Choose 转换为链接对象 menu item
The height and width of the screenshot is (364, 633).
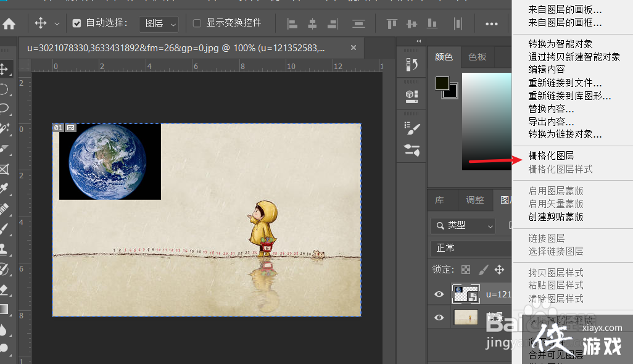pyautogui.click(x=565, y=134)
